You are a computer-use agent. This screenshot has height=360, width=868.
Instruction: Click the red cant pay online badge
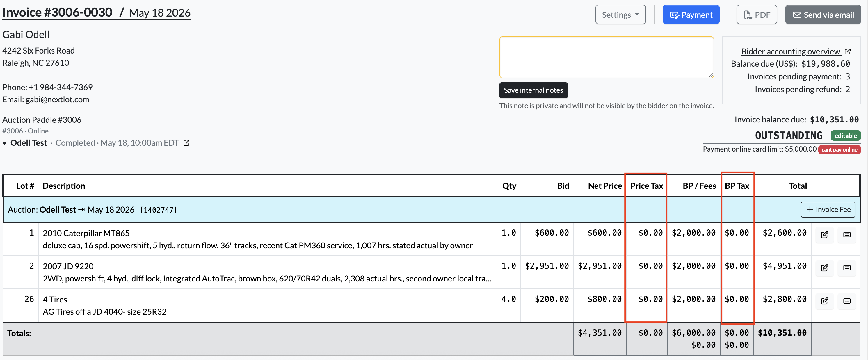[839, 149]
